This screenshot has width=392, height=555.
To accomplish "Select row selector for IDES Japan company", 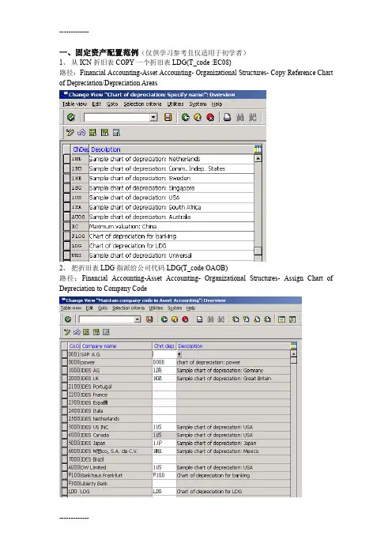I will [x=64, y=444].
